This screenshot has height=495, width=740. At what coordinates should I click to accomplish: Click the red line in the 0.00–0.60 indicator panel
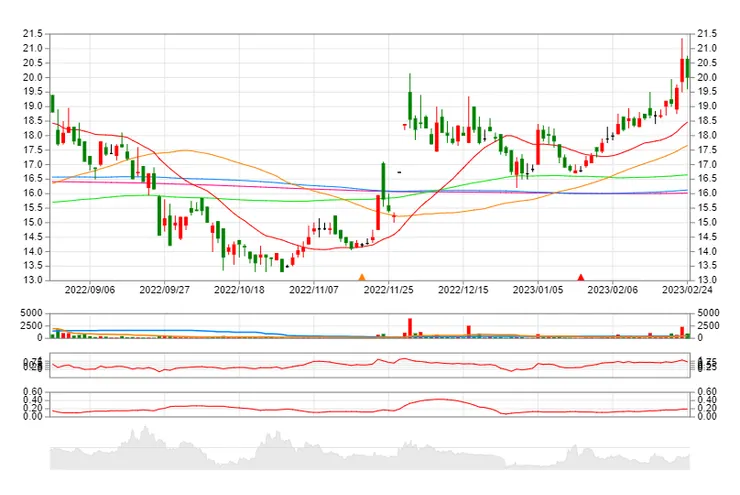pyautogui.click(x=370, y=408)
